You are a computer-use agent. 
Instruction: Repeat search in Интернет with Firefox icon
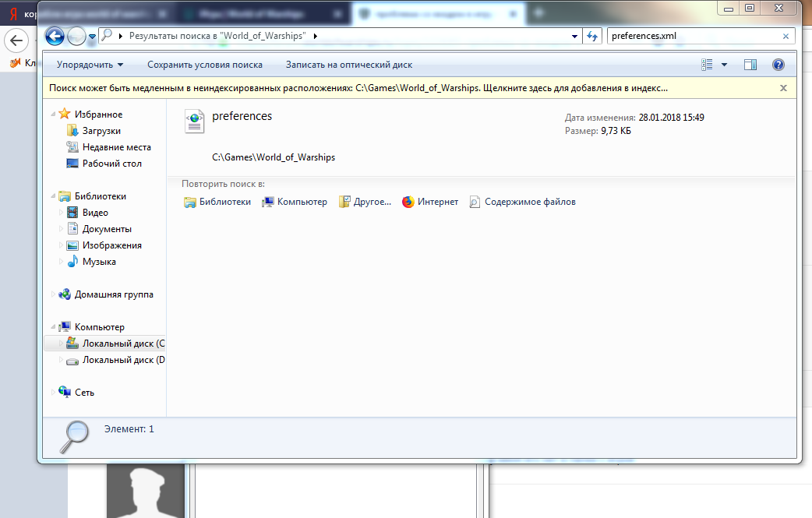click(x=430, y=202)
